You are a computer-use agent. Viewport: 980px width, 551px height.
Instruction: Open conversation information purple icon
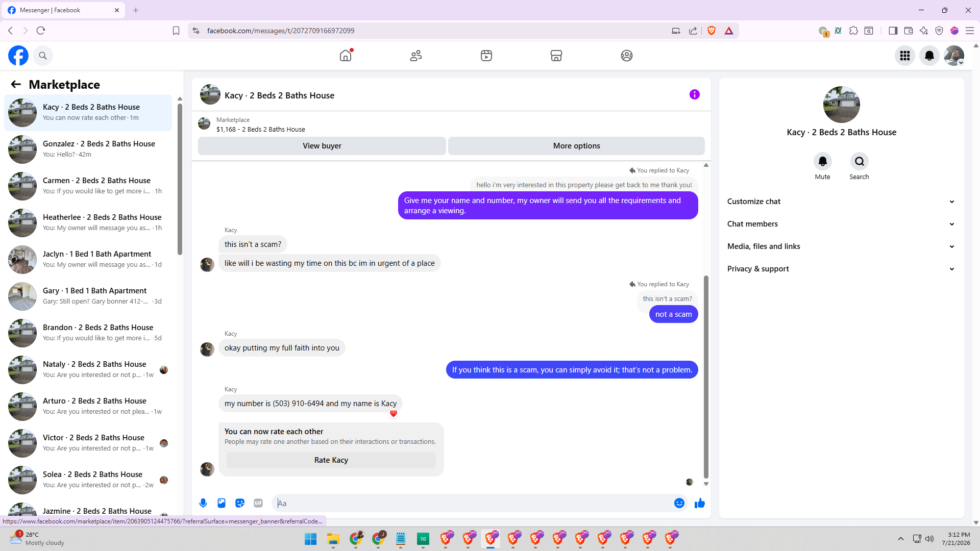[x=695, y=94]
